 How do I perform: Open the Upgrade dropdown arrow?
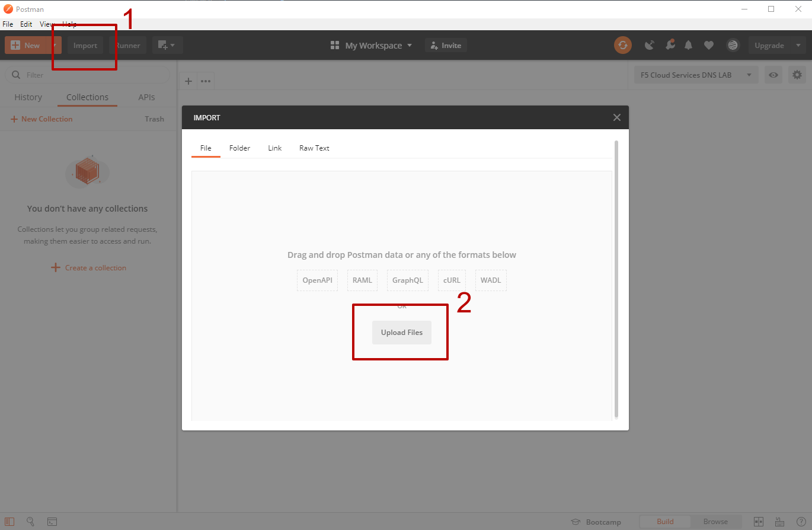pyautogui.click(x=798, y=46)
